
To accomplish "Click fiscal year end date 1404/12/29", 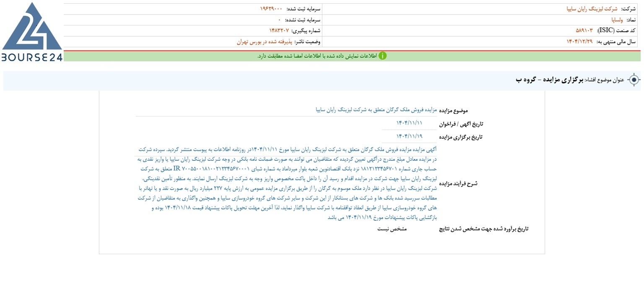I will (x=579, y=41).
